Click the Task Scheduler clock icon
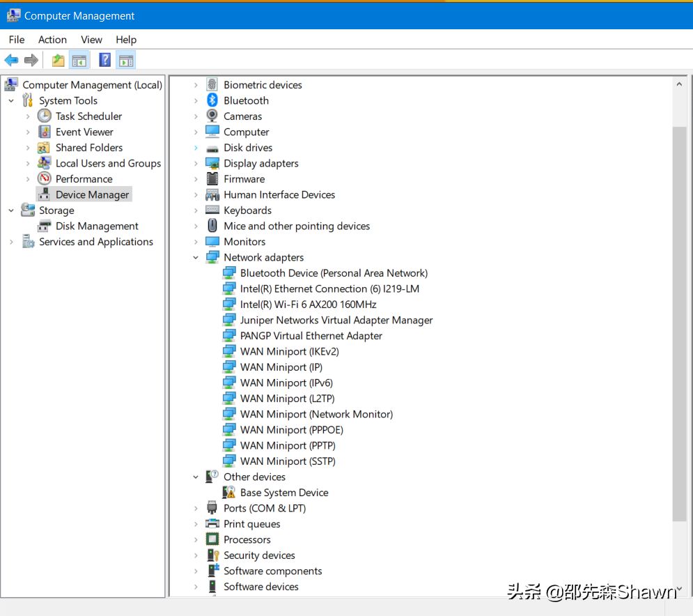 (x=44, y=116)
